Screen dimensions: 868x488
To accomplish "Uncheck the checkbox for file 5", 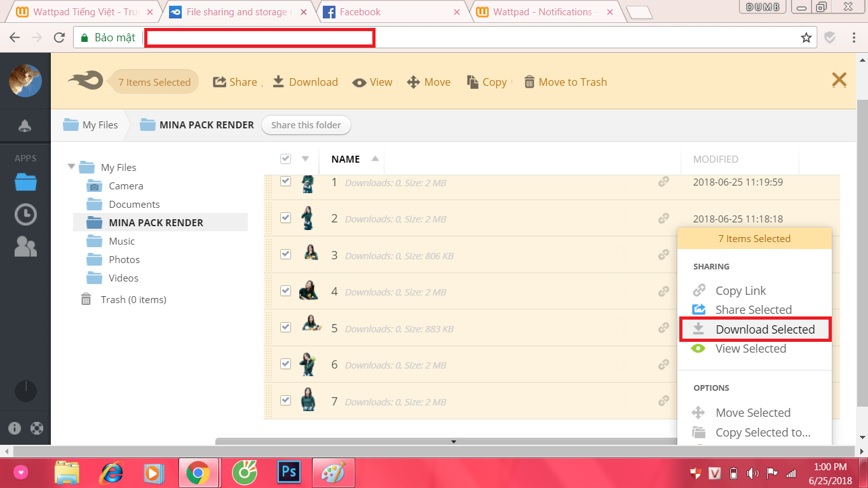I will [285, 327].
